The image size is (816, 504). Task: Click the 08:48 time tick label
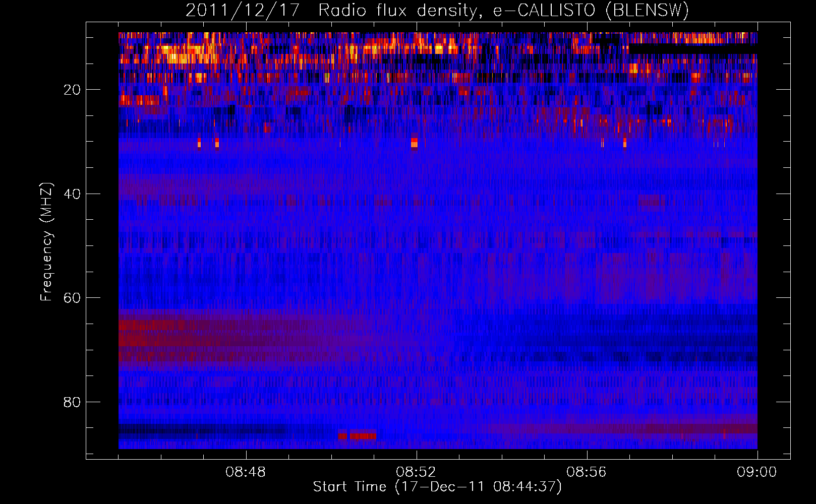[246, 472]
